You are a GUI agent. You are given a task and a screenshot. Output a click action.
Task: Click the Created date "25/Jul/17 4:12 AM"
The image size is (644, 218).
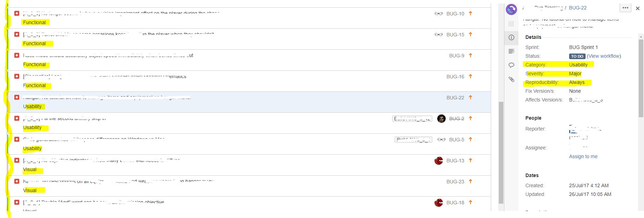[589, 185]
